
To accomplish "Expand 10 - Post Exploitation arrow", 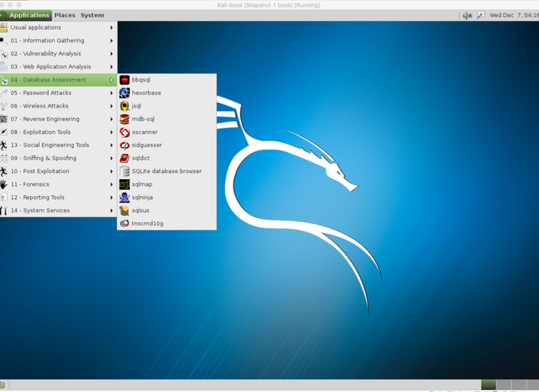I will [x=111, y=171].
